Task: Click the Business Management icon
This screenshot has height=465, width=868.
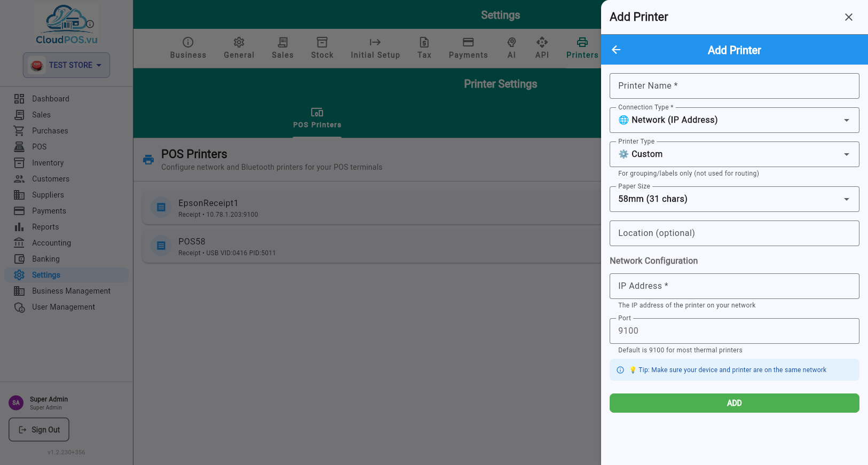Action: click(19, 291)
